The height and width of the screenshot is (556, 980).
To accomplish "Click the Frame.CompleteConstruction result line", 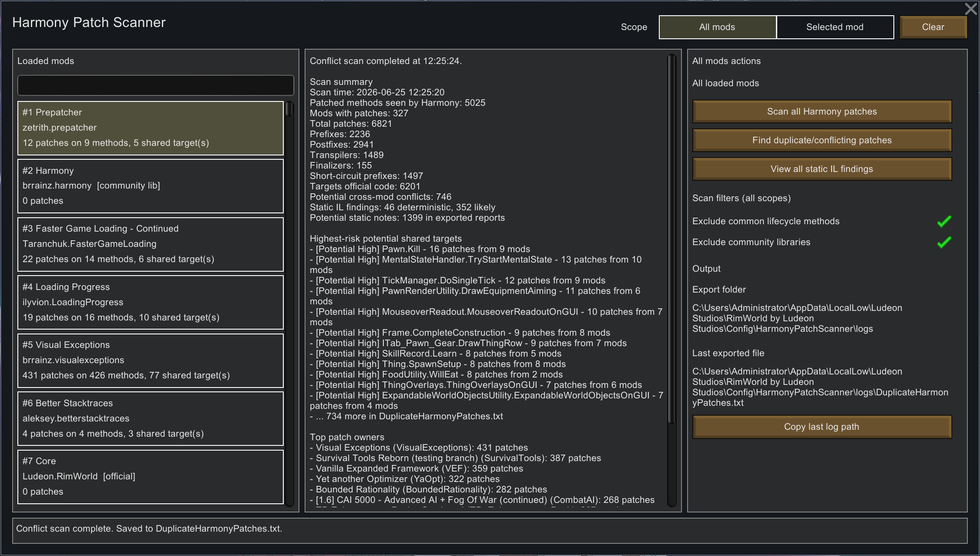I will tap(460, 333).
